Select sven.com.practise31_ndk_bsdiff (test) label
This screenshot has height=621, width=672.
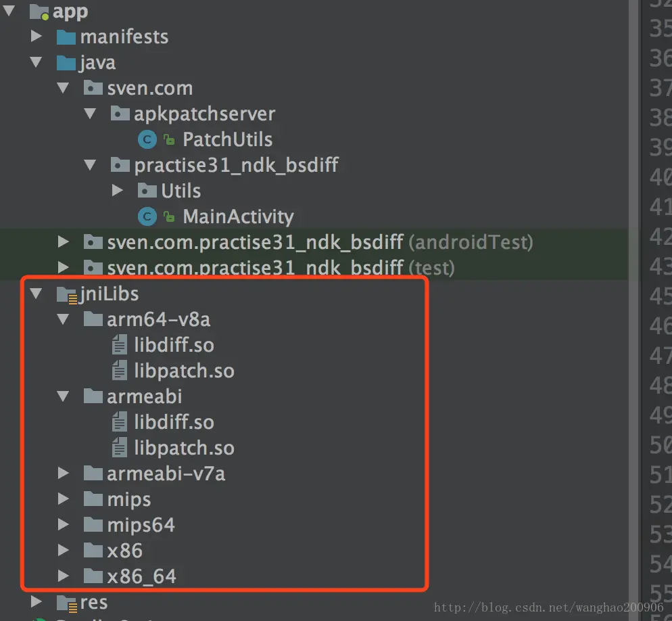coord(281,268)
